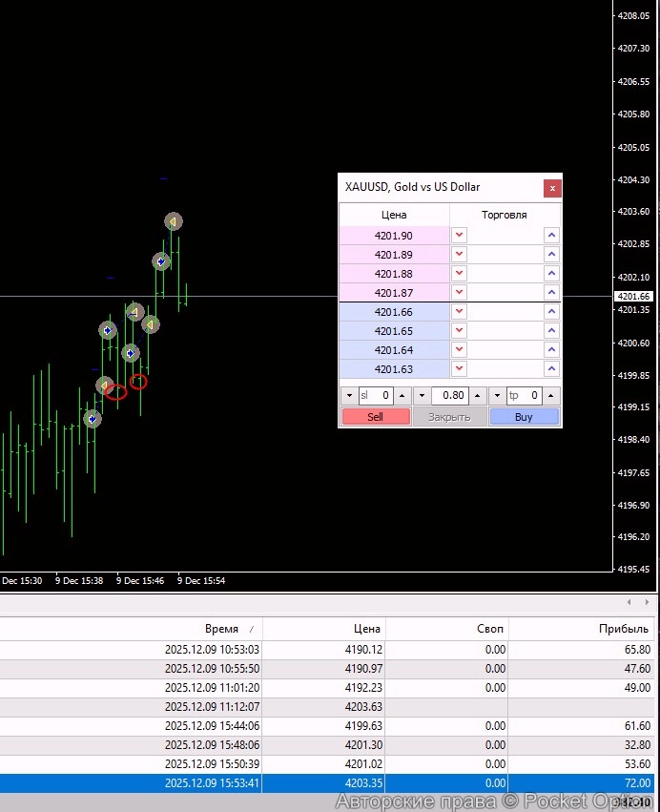Click the blue up arrow at 4201.90
This screenshot has width=660, height=812.
551,236
